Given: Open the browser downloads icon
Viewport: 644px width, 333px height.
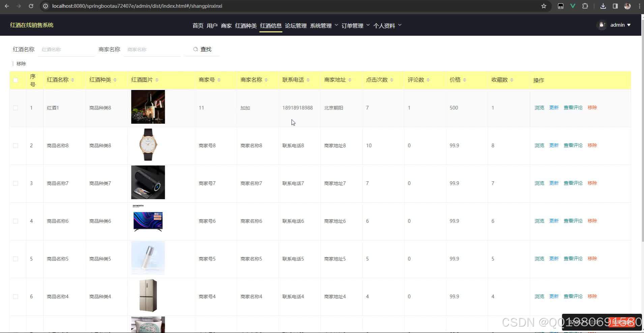Looking at the screenshot, I should 603,6.
